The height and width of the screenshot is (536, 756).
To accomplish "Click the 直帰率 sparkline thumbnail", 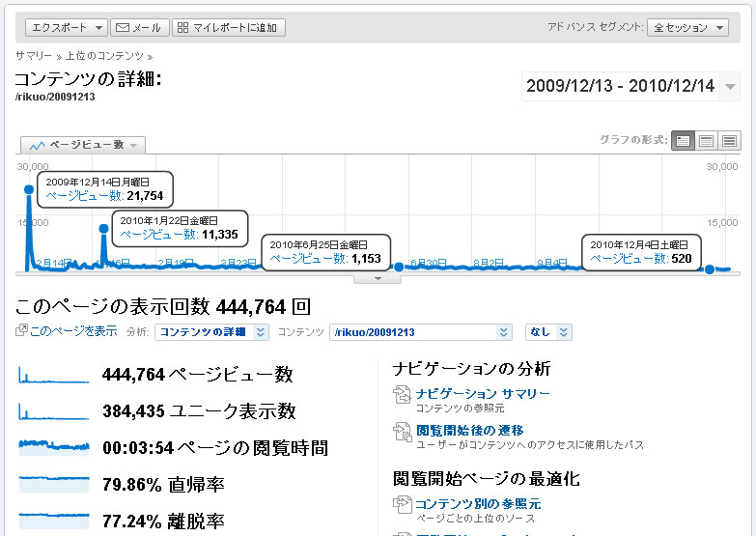I will pyautogui.click(x=54, y=484).
